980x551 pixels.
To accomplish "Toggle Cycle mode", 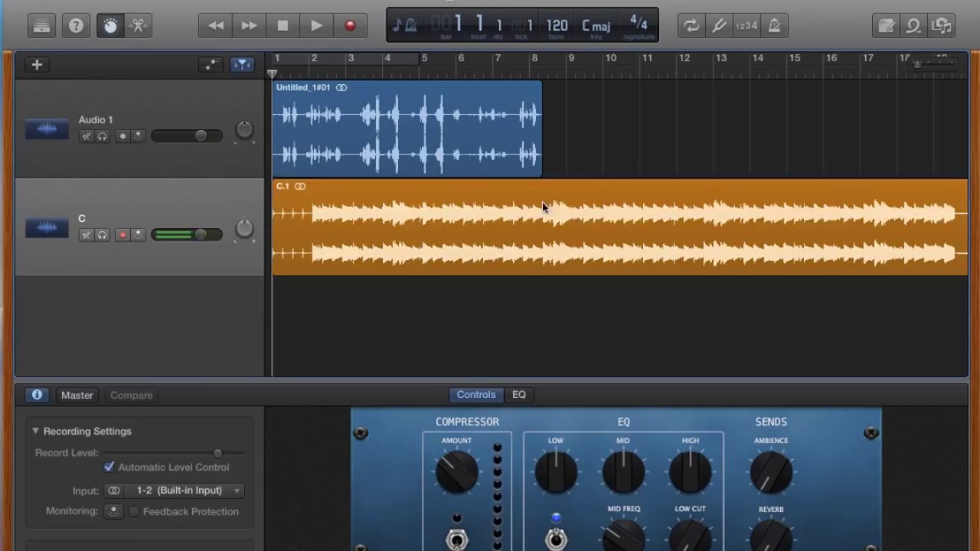I will [691, 26].
